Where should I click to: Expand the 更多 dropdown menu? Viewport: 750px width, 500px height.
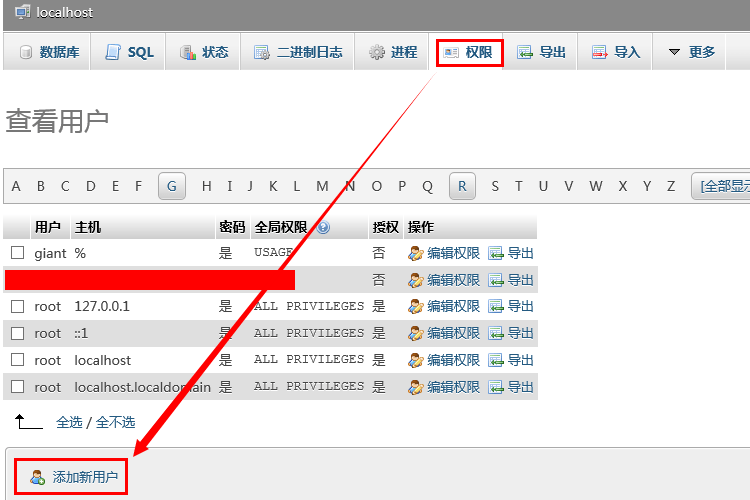coord(692,52)
